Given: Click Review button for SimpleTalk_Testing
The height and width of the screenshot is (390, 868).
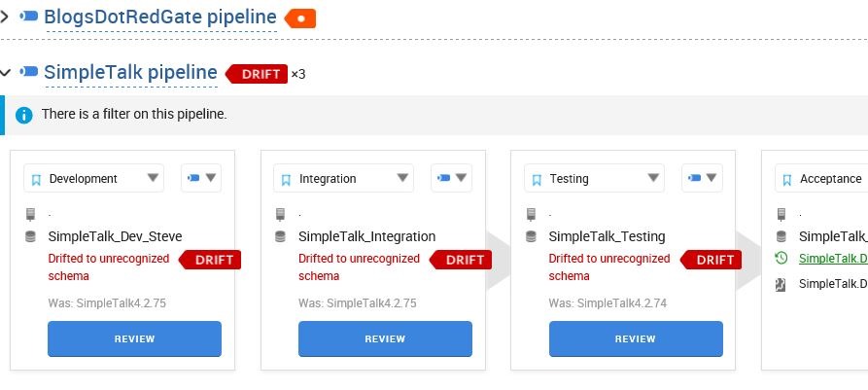Looking at the screenshot, I should 636,338.
